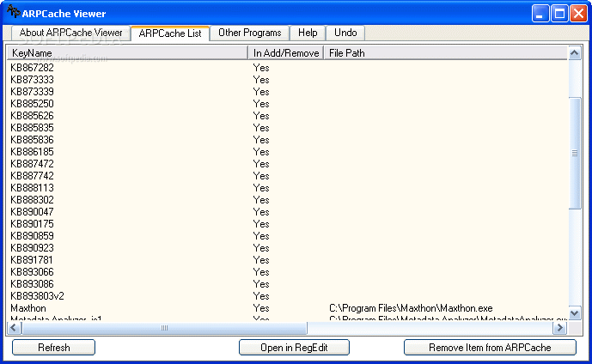592x364 pixels.
Task: Click the Refresh button
Action: click(x=53, y=348)
